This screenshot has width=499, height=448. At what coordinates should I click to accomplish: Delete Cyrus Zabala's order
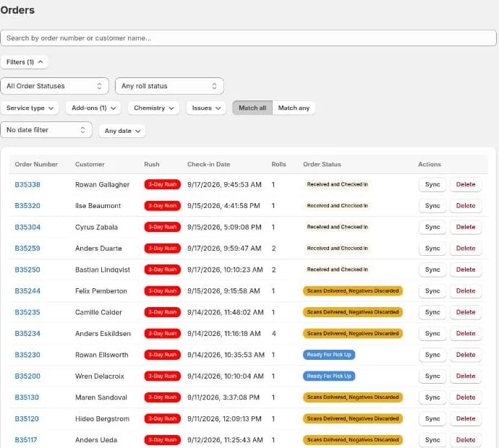(x=466, y=227)
